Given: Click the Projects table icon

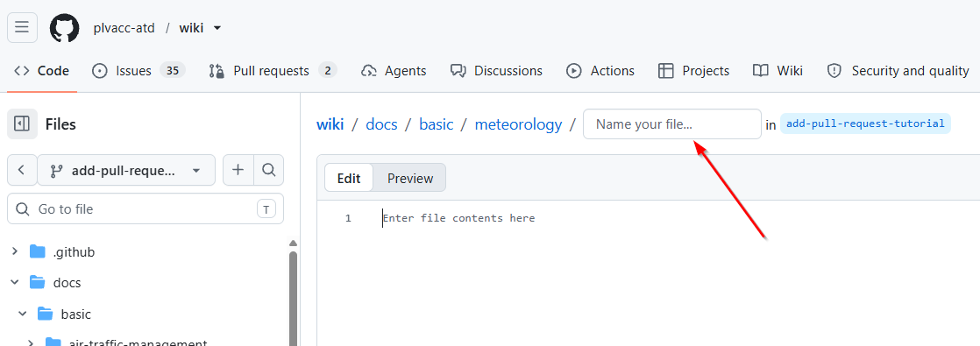Looking at the screenshot, I should (x=665, y=71).
